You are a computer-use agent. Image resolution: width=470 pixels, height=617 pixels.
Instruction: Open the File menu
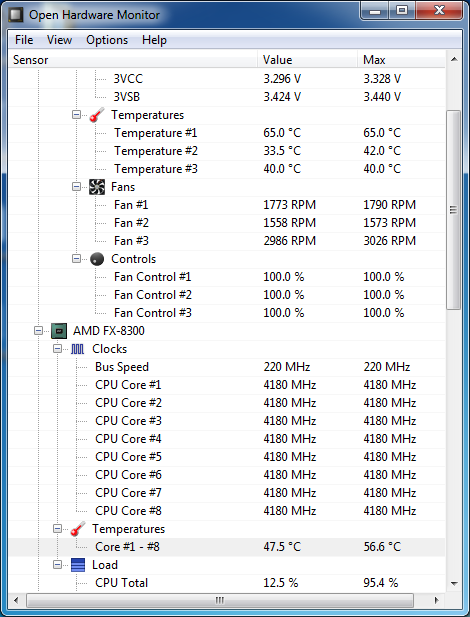pyautogui.click(x=24, y=40)
